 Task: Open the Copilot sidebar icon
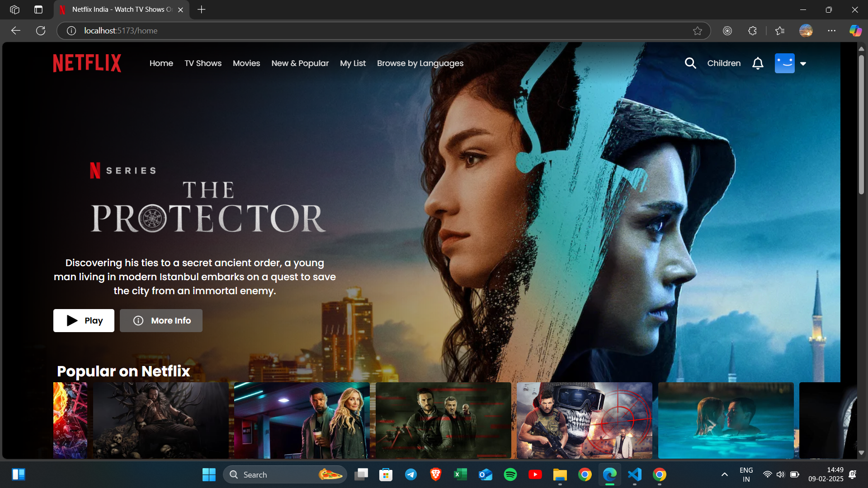(x=855, y=31)
